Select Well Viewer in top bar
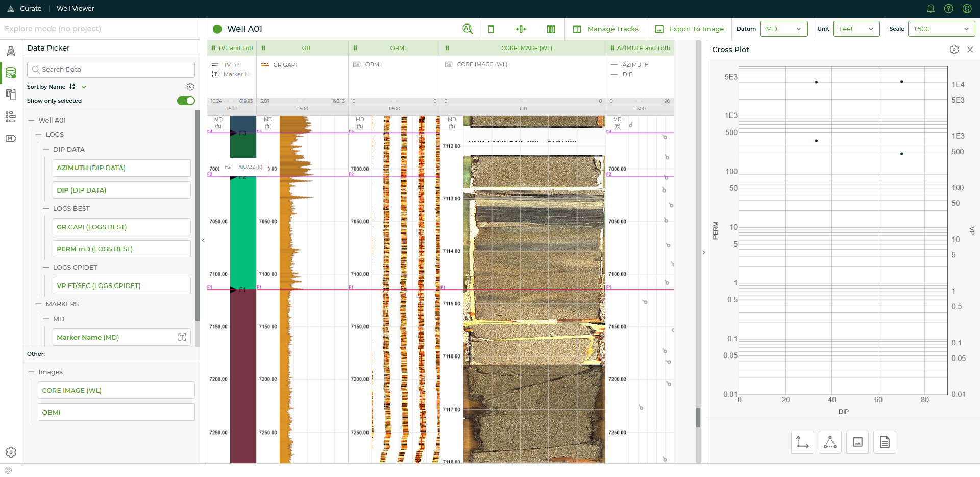980x477 pixels. pyautogui.click(x=75, y=9)
